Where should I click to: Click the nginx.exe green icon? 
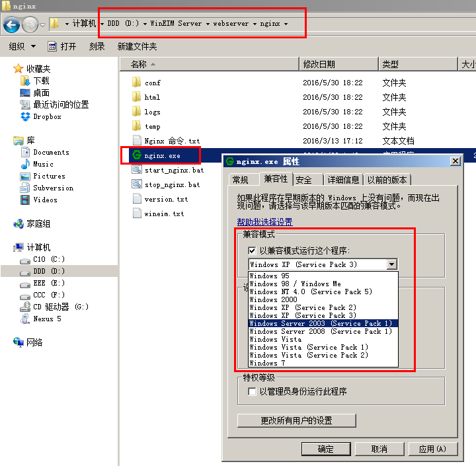136,155
